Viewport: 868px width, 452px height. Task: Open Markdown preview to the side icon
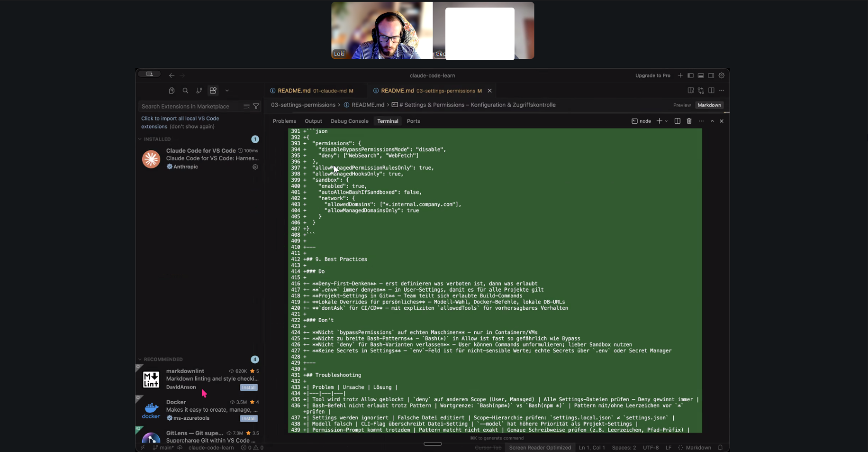point(690,90)
